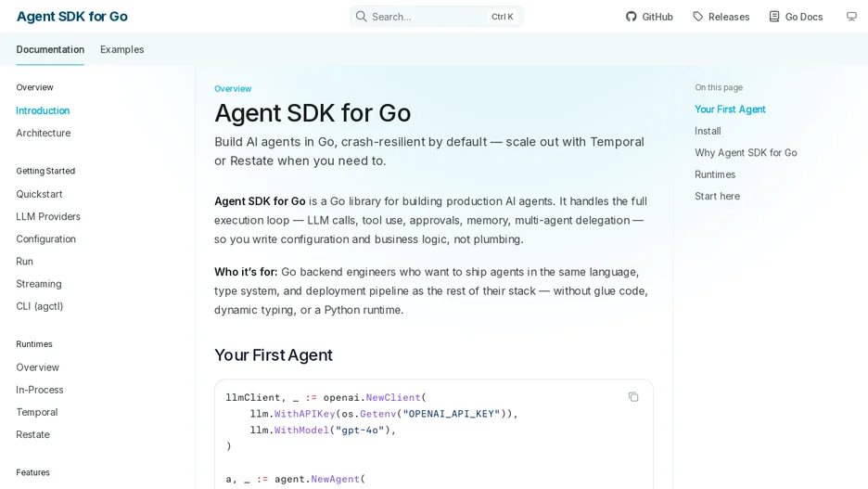Click the search magnifier icon
Viewport: 868px width, 489px height.
[x=361, y=17]
